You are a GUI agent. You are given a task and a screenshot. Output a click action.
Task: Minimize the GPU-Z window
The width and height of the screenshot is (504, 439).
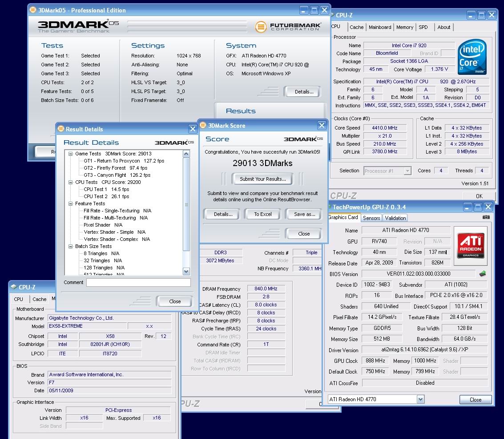tap(468, 207)
